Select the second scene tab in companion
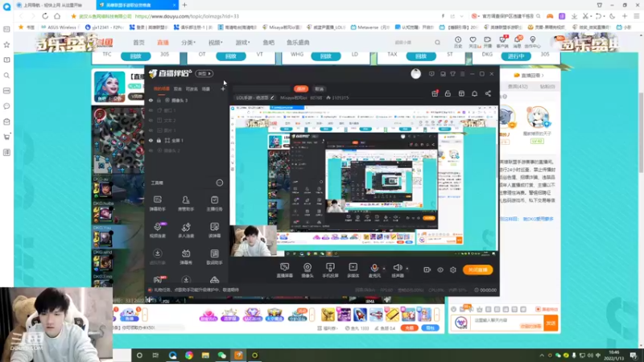The height and width of the screenshot is (362, 644). [x=177, y=88]
